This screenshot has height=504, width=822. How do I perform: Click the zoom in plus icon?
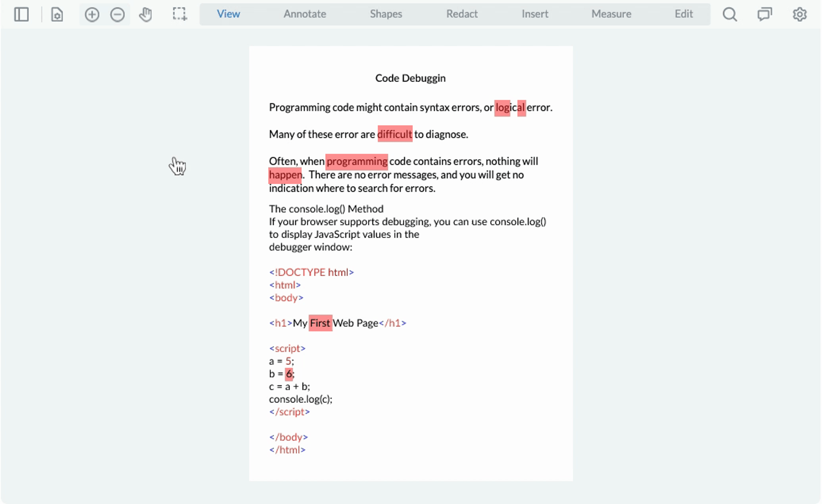tap(92, 14)
